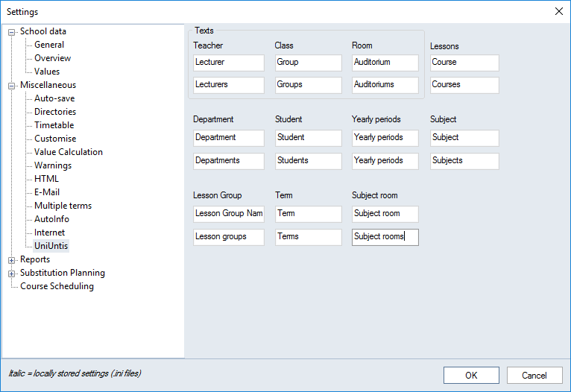Collapse the School data tree node
This screenshot has width=571, height=392.
click(12, 32)
